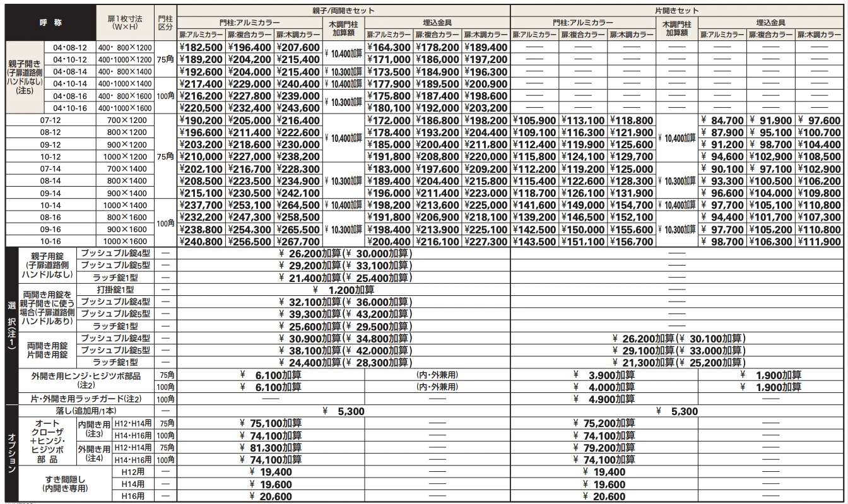848x504 pixels.
Task: Select the ¥81,300加算 value
Action: pos(271,448)
